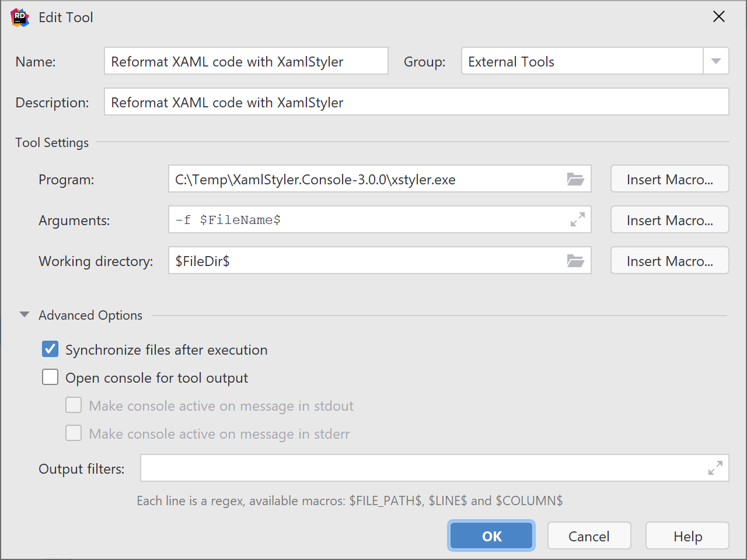Insert Macro for Working directory field

pyautogui.click(x=670, y=261)
